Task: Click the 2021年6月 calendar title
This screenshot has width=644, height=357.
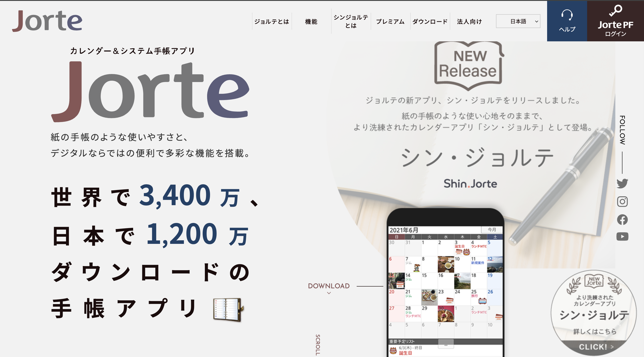Action: click(x=404, y=230)
